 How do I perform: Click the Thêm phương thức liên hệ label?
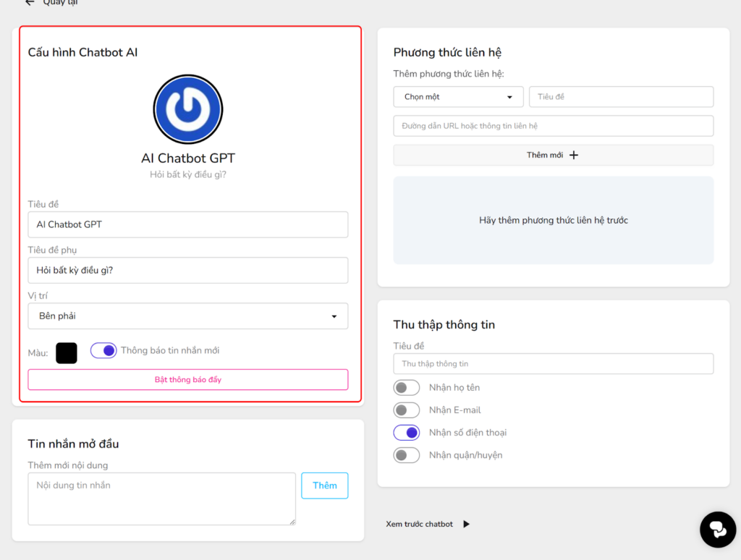point(449,74)
